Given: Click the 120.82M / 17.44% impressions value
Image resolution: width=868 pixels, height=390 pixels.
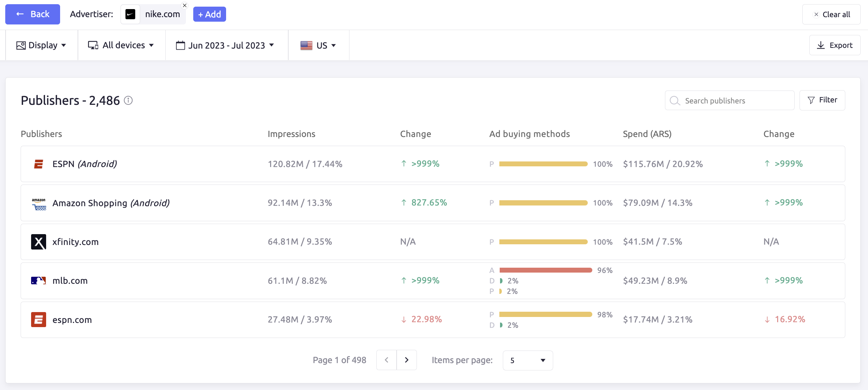Looking at the screenshot, I should 305,164.
